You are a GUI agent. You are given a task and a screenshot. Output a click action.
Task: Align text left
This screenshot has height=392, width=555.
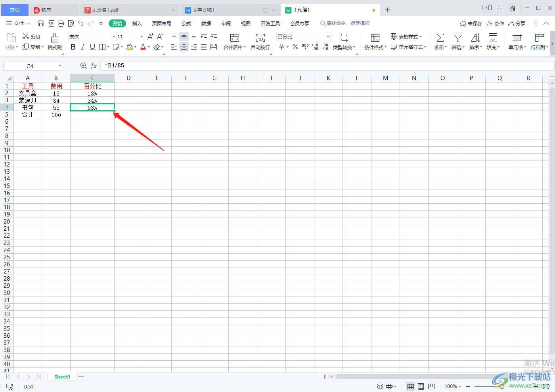174,47
